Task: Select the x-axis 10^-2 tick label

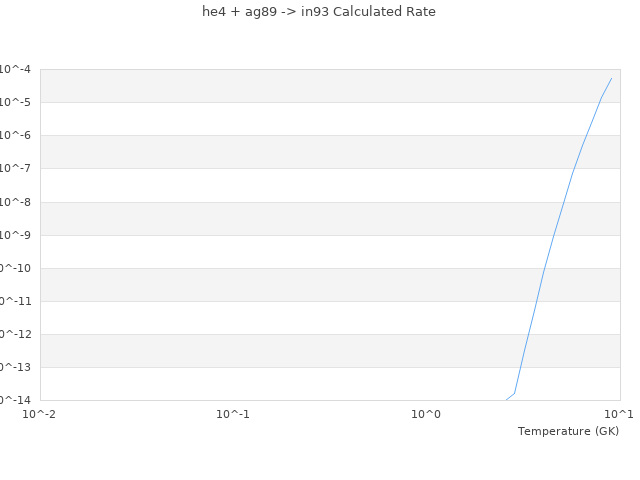Action: 40,414
